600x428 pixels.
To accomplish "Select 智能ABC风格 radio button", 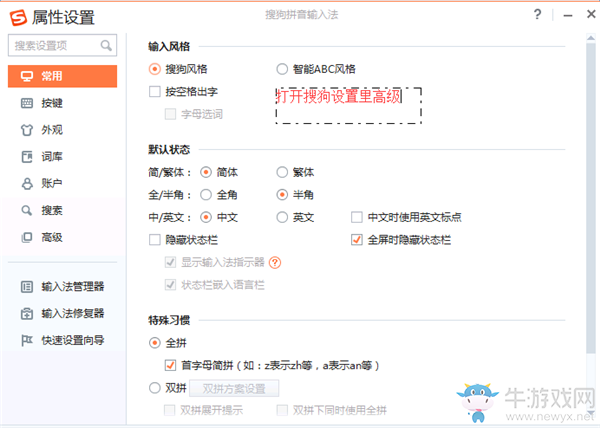I will 282,69.
